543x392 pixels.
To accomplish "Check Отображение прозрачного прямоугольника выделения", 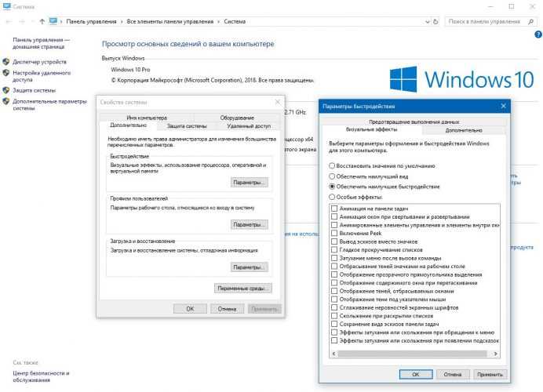I will click(x=334, y=274).
